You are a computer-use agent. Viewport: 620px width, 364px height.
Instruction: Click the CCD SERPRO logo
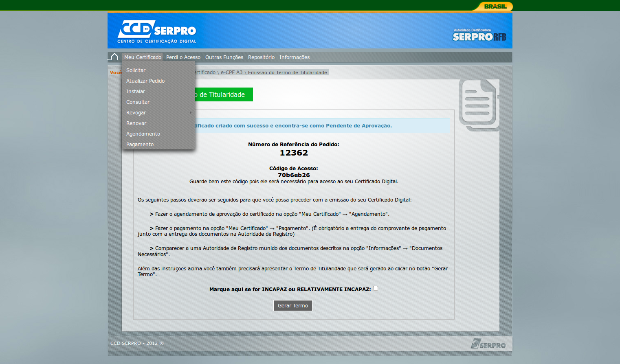point(157,31)
